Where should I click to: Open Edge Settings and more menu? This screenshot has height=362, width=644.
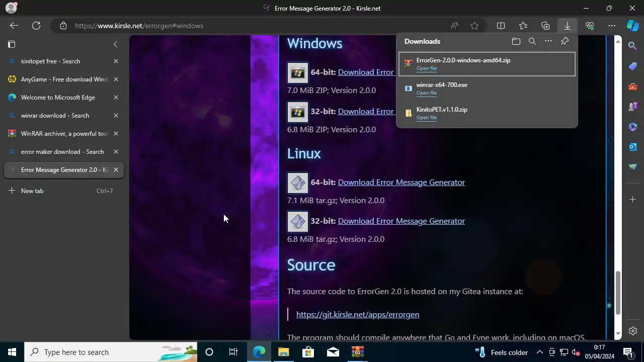point(612,26)
